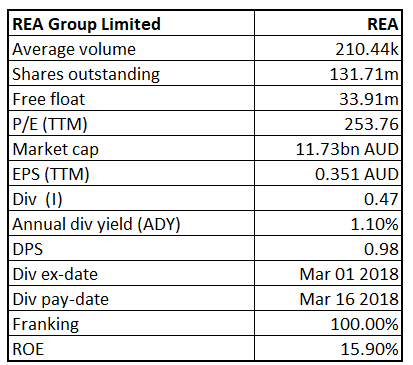Click the 1.10% yield value cell
The height and width of the screenshot is (365, 413).
point(328,223)
